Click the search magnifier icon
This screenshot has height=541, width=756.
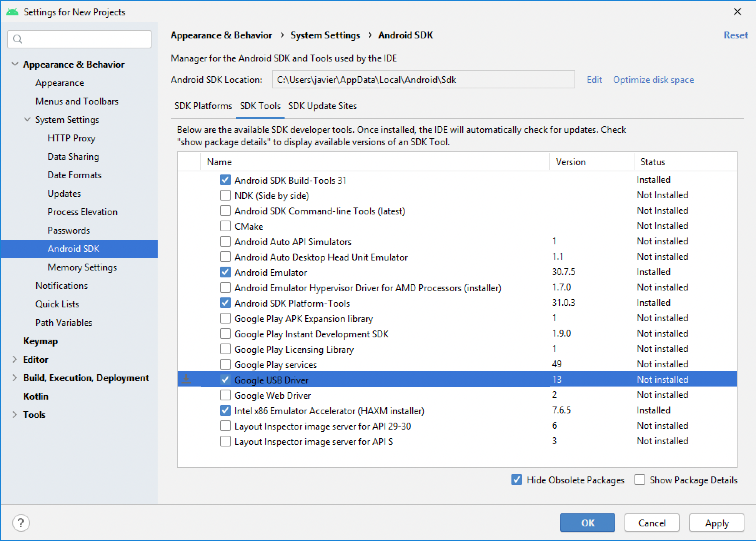[x=18, y=39]
